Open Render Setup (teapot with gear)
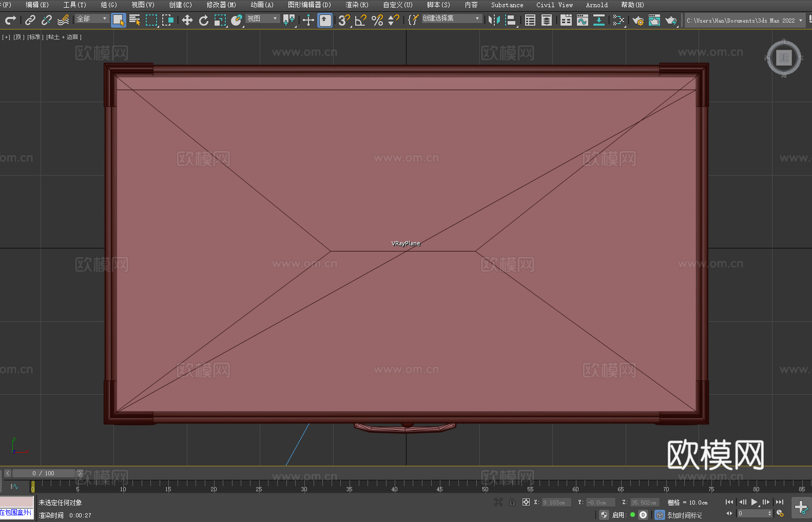Viewport: 812px width, 522px height. (638, 20)
